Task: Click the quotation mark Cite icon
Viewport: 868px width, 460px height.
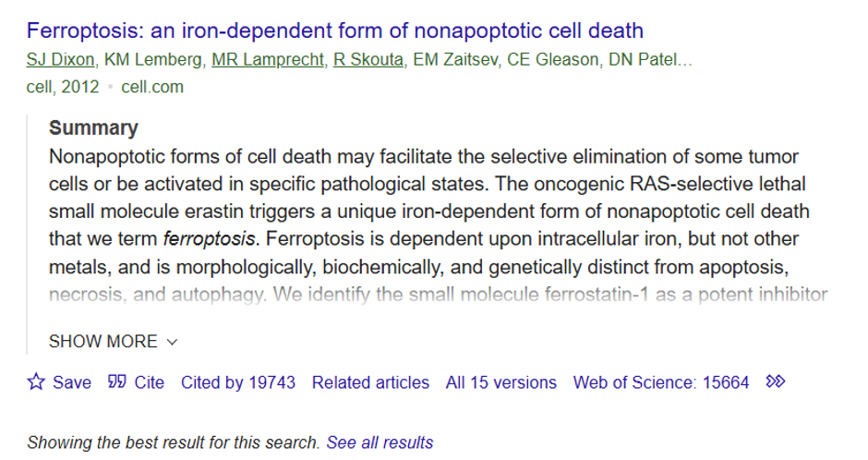Action: pos(116,381)
